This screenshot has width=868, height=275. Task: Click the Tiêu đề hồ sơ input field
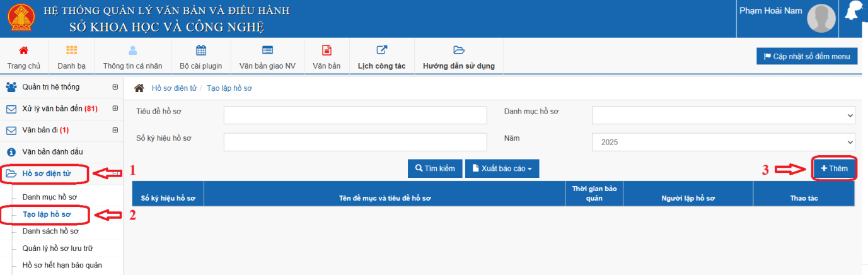355,115
